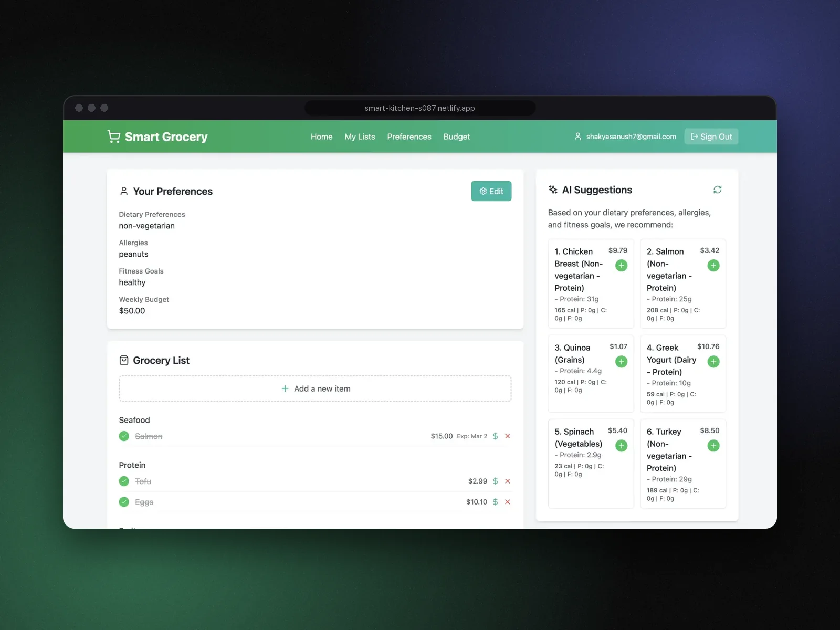This screenshot has width=840, height=630.
Task: Click the Smart Grocery cart logo icon
Action: (113, 136)
